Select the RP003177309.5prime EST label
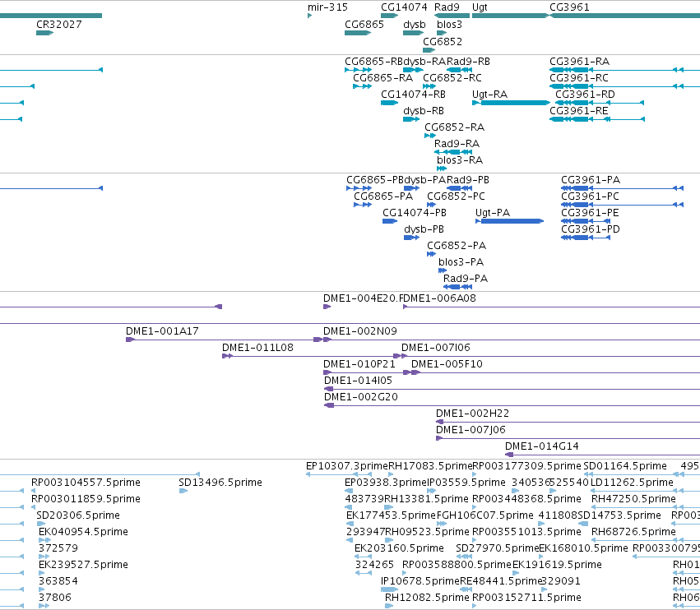The height and width of the screenshot is (610, 700). 526,466
